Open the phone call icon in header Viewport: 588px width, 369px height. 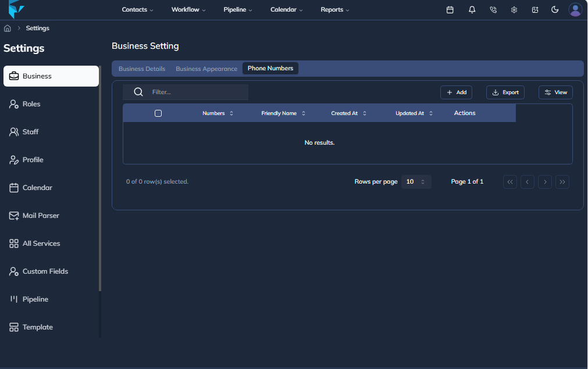click(493, 9)
